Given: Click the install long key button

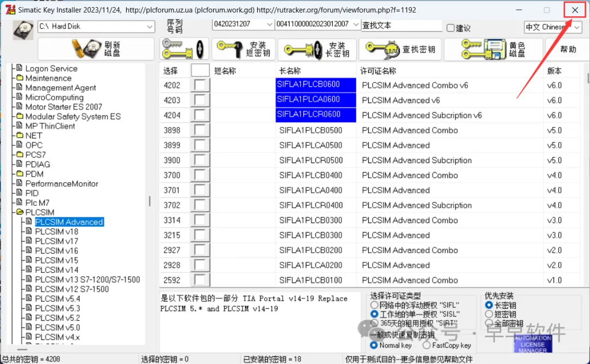Looking at the screenshot, I should click(x=316, y=49).
